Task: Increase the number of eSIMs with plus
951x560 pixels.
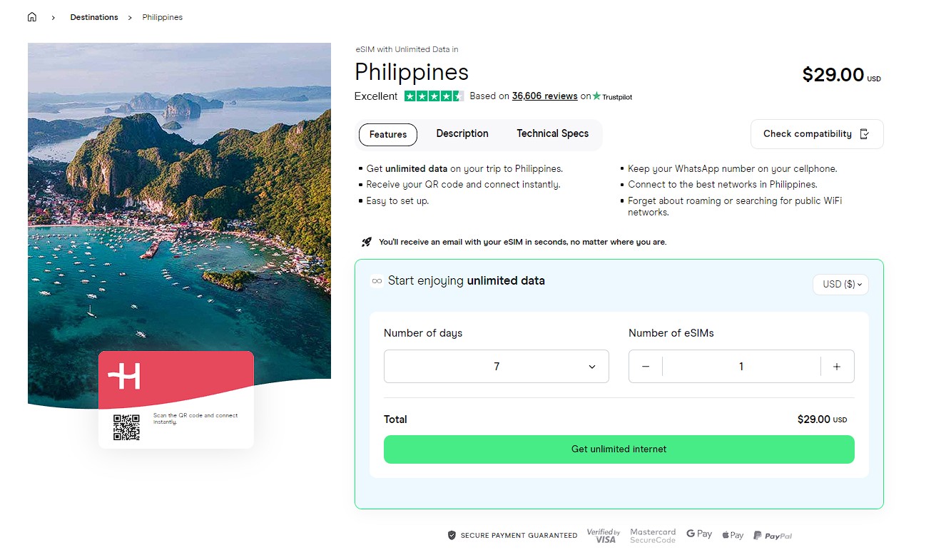Action: (836, 366)
